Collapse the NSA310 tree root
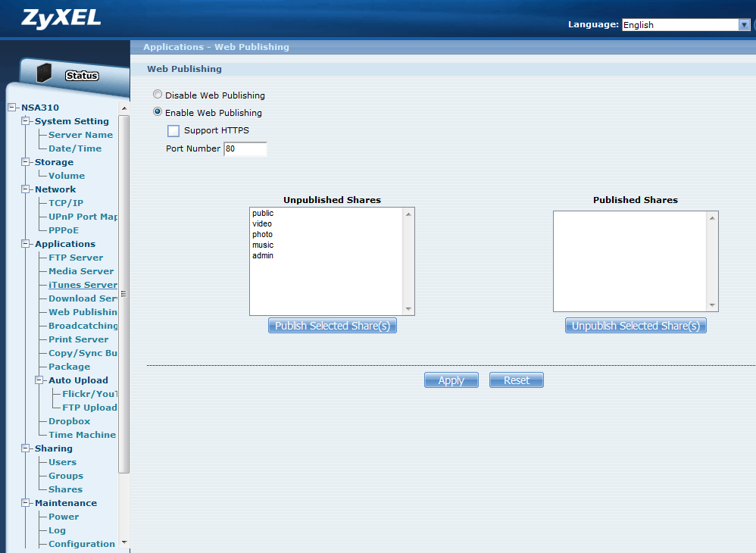Screen dimensions: 756x553 (12, 108)
